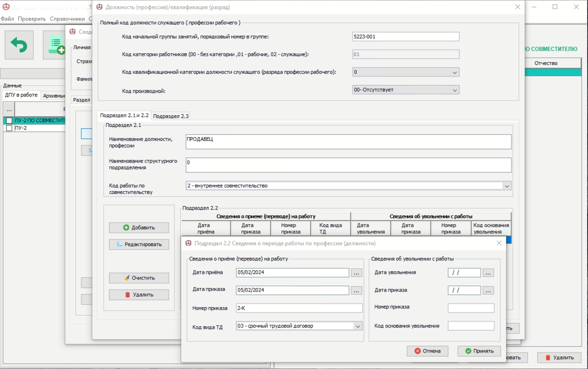The image size is (588, 369).
Task: Click the code field containing 5223-001
Action: click(x=406, y=36)
